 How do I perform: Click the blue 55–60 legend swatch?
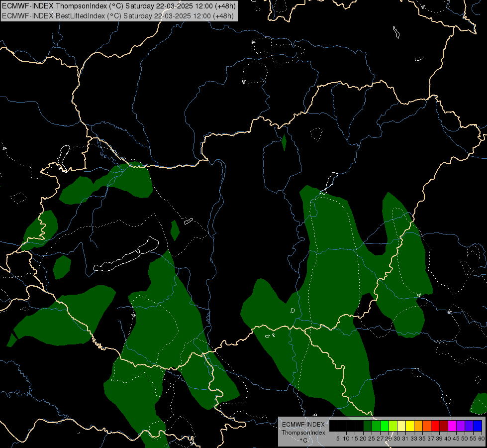[478, 426]
